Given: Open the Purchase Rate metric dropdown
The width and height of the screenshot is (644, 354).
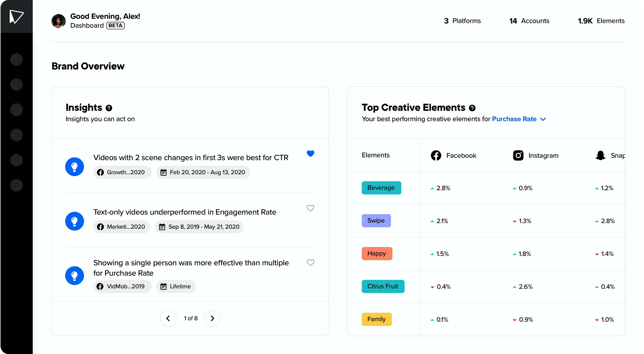Looking at the screenshot, I should point(519,119).
